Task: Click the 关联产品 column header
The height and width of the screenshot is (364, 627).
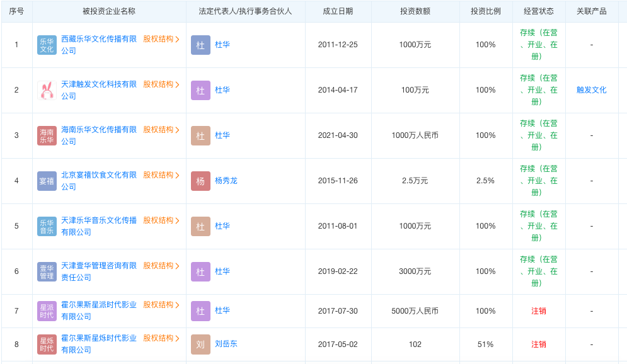Action: 592,11
